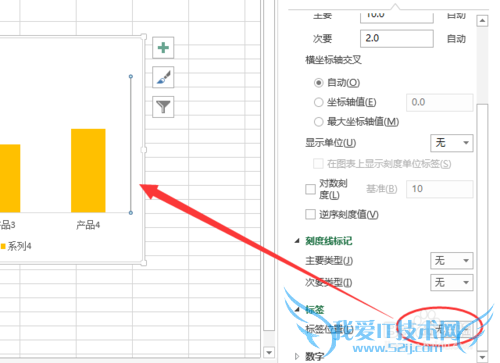Open the 主要类型(J) tick mark dropdown
Screen dimensions: 500x363
click(452, 260)
